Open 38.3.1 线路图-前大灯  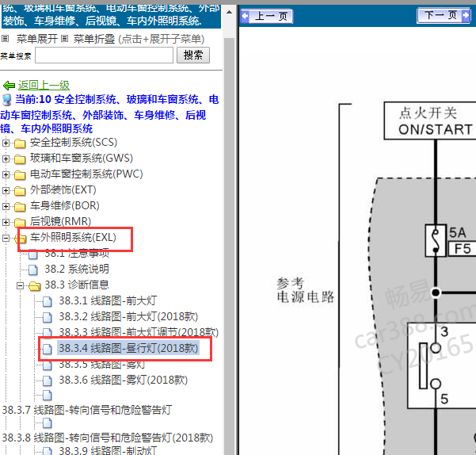tap(108, 300)
